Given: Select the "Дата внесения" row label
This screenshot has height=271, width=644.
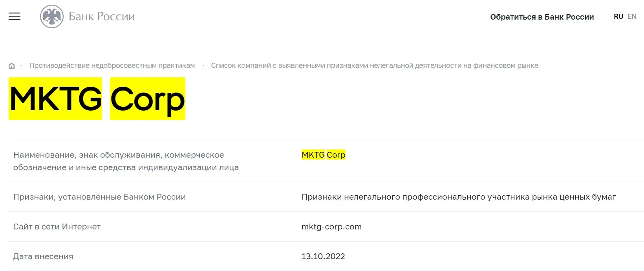Looking at the screenshot, I should (43, 256).
